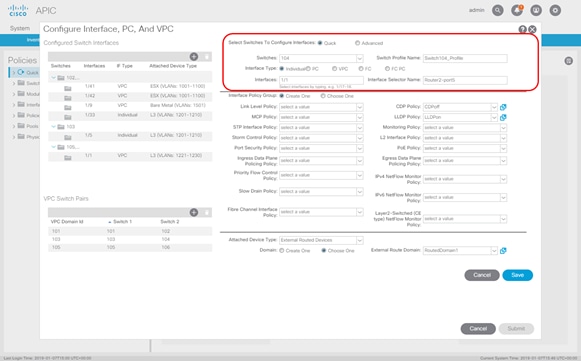This screenshot has width=581, height=361.
Task: Click the folder icon for interface 1/1
Action: tap(68, 158)
